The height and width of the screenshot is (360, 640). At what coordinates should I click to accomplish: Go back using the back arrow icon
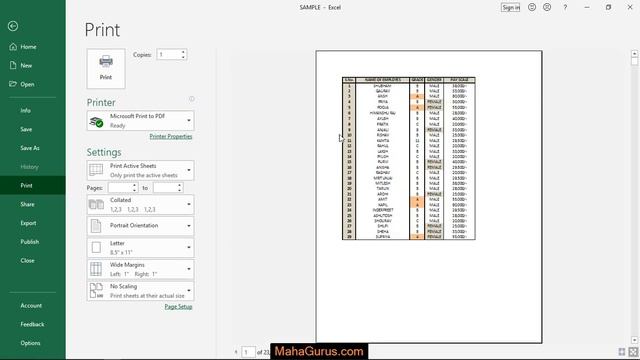13,26
